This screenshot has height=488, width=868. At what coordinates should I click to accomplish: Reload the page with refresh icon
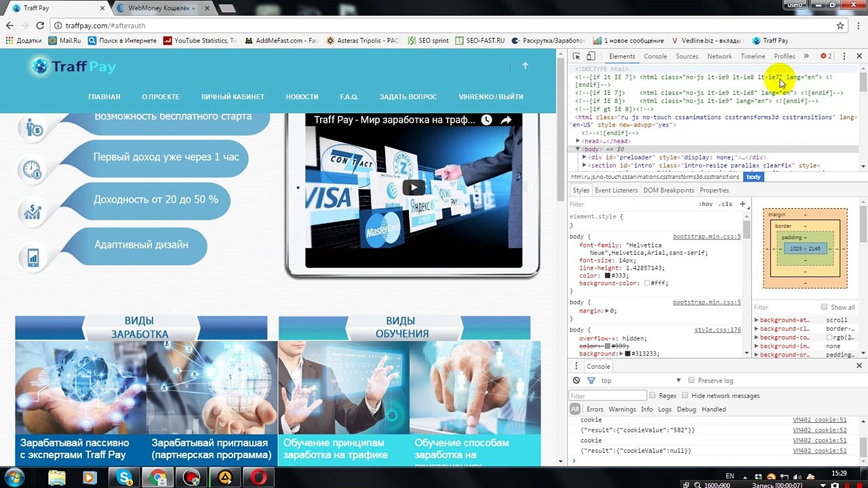[40, 26]
